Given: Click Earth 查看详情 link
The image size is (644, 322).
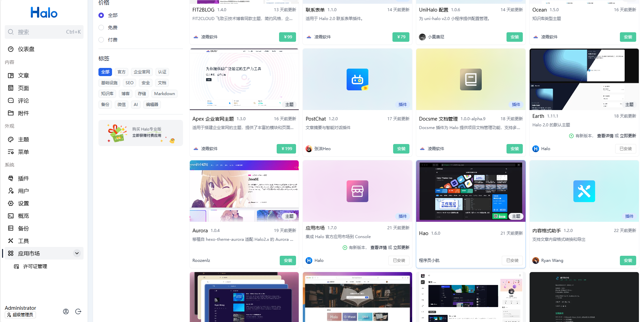Looking at the screenshot, I should tap(605, 136).
